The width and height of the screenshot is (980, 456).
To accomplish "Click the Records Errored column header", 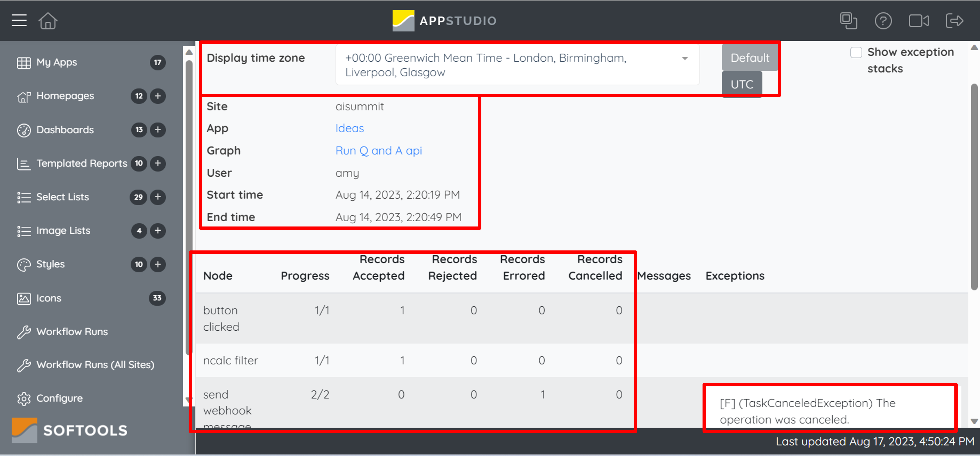I will click(x=522, y=267).
